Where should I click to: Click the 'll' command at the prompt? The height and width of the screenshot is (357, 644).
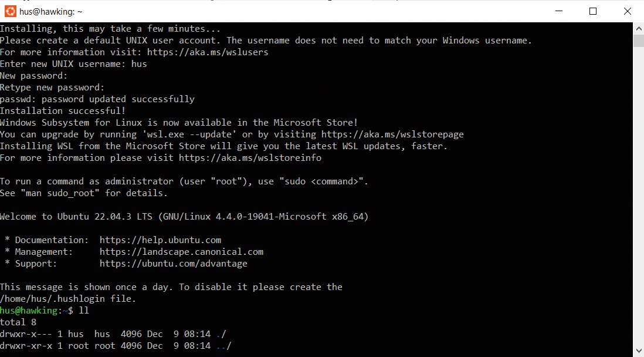tap(84, 311)
